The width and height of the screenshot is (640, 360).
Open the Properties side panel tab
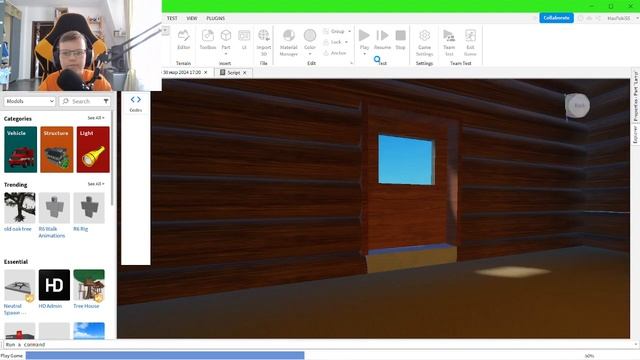(x=636, y=96)
